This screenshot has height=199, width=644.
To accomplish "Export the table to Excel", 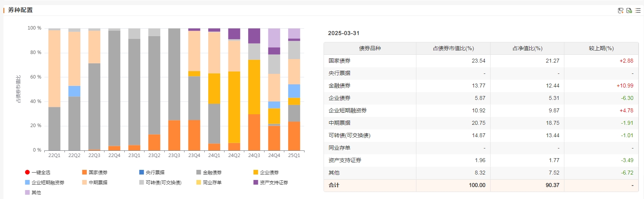I will point(629,10).
